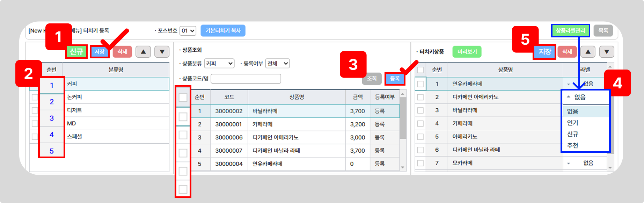The image size is (644, 203).
Task: Click scroll-up arrow of the product search list
Action: [x=403, y=94]
